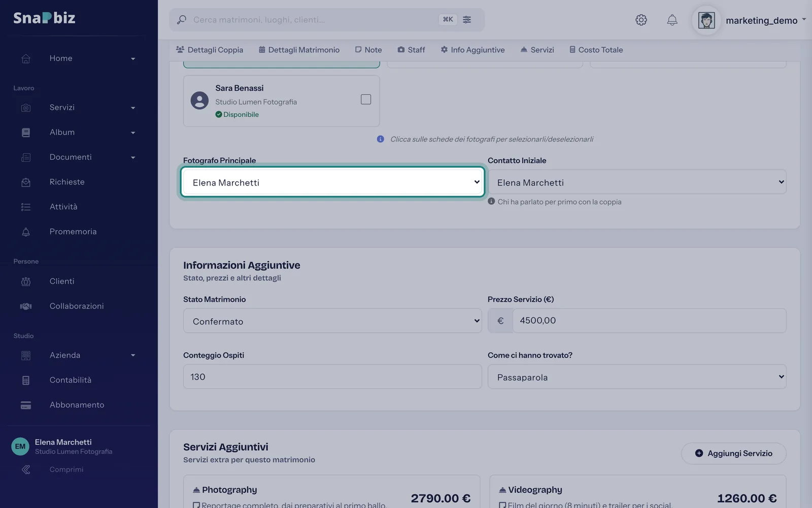The image size is (812, 508).
Task: Click the Azienda building icon
Action: (x=26, y=356)
